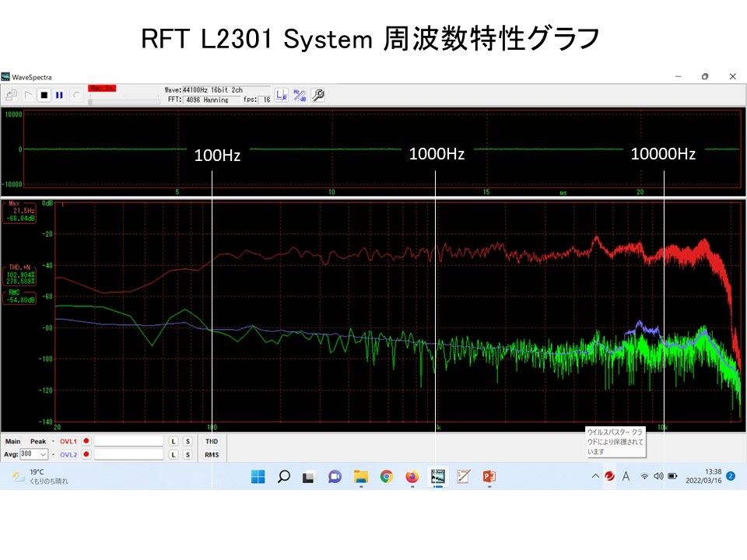Viewport: 747px width, 560px height.
Task: Toggle the OVL1 indicator light
Action: [86, 441]
